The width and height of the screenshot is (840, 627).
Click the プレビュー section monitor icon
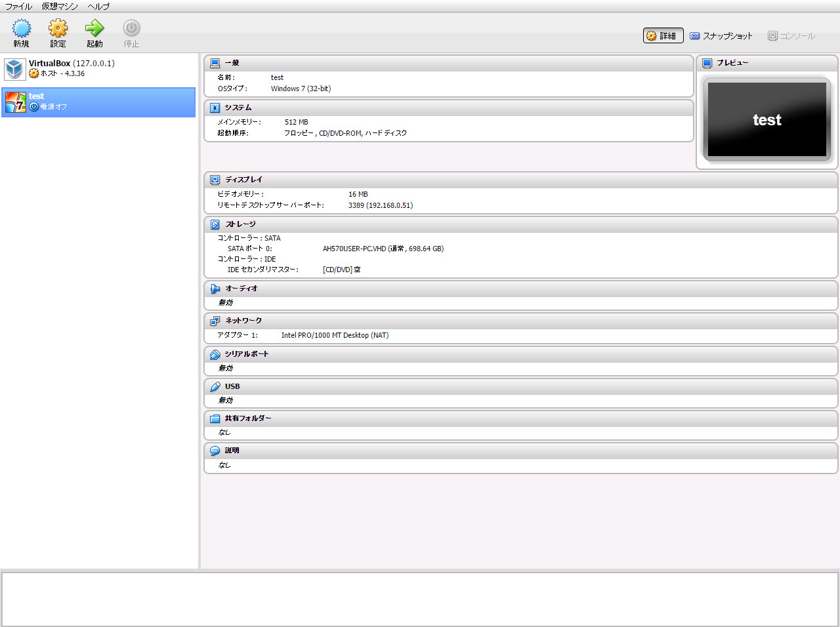click(x=707, y=63)
